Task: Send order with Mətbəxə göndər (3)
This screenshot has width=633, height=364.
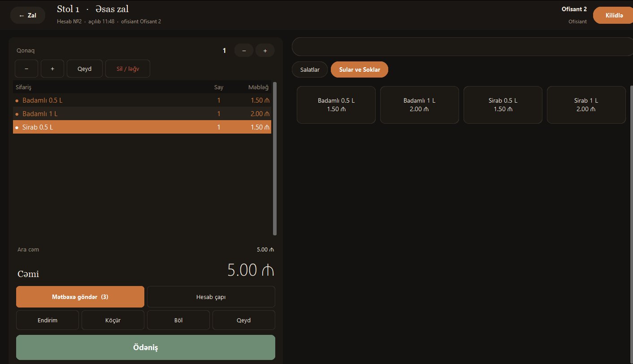Action: click(80, 297)
